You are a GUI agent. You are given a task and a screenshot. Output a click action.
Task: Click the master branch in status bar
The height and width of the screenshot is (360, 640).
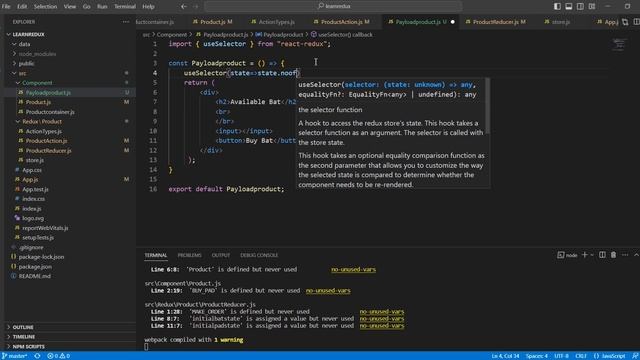pos(15,356)
